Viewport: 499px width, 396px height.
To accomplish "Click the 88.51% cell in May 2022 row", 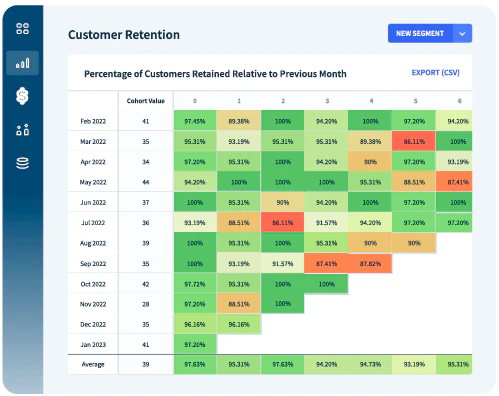I will (414, 182).
